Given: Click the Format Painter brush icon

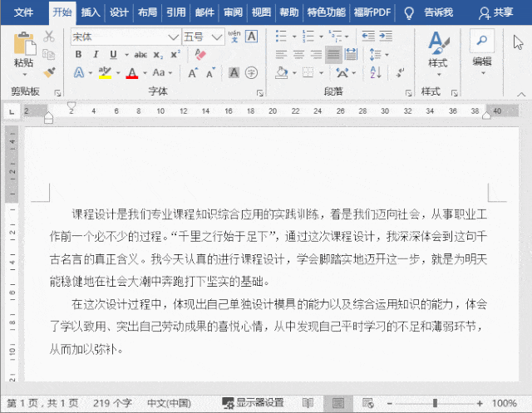Looking at the screenshot, I should 49,72.
